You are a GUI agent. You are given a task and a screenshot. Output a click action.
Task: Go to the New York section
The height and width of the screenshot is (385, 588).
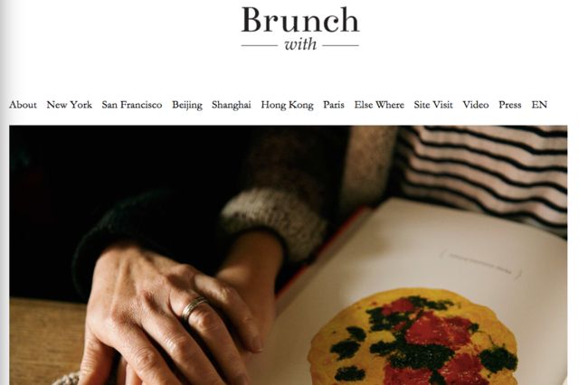70,105
